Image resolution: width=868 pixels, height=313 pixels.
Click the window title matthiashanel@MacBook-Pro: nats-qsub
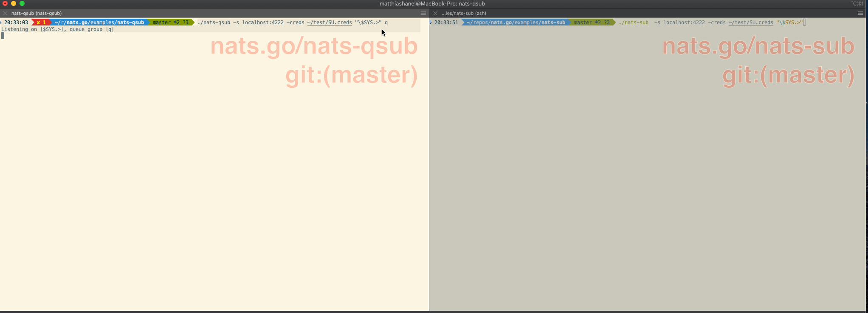432,3
